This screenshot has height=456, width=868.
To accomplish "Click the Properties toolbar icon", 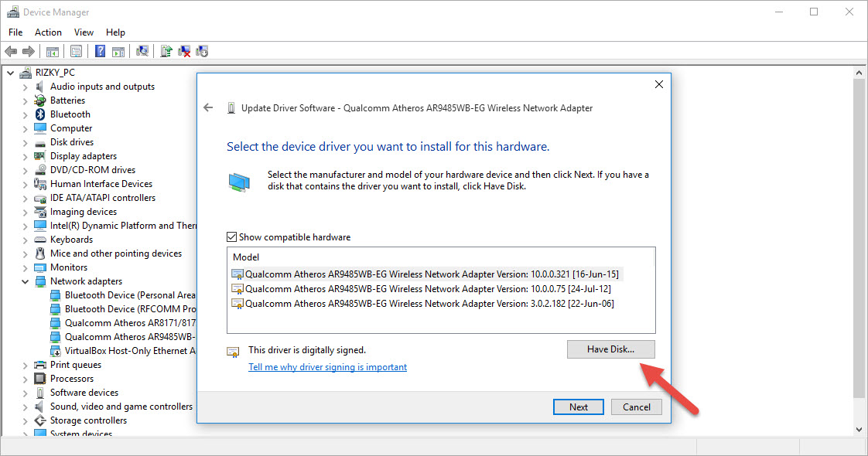I will click(x=76, y=52).
